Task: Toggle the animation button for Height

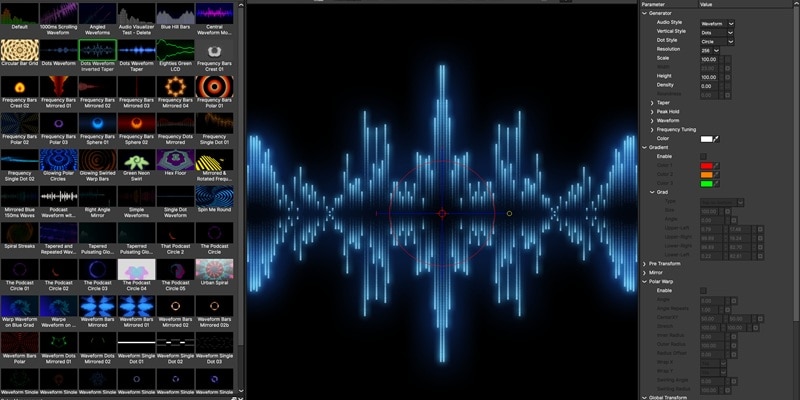Action: pos(728,77)
